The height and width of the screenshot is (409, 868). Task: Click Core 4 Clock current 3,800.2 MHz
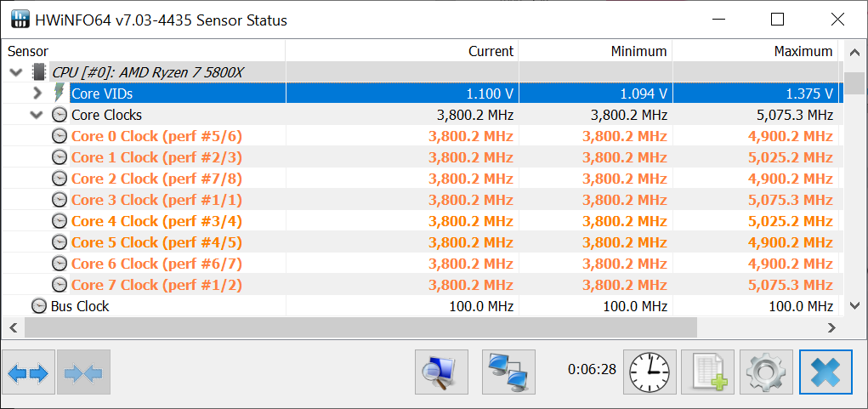click(470, 221)
